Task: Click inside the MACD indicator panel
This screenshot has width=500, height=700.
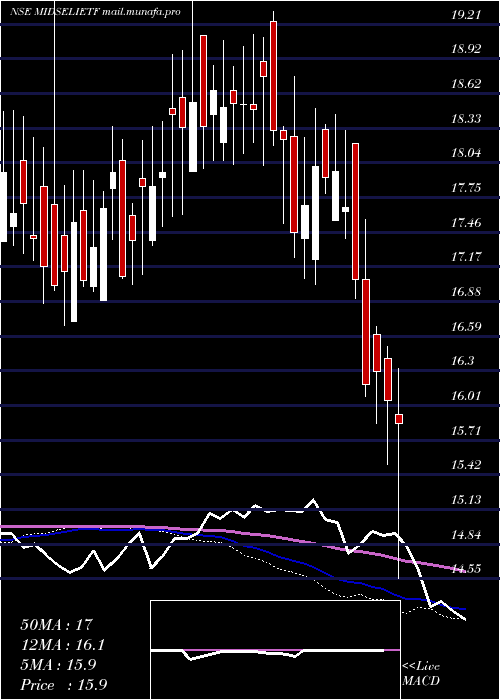Action: 275,650
